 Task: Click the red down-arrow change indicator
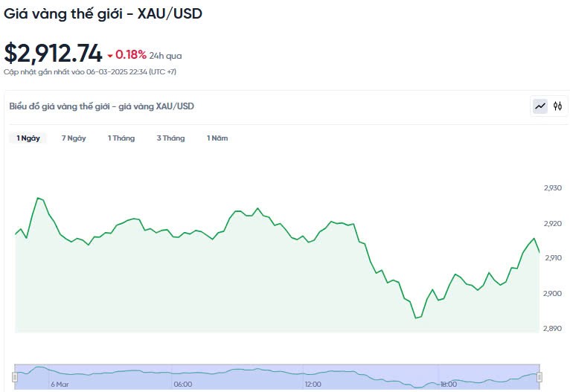(110, 56)
